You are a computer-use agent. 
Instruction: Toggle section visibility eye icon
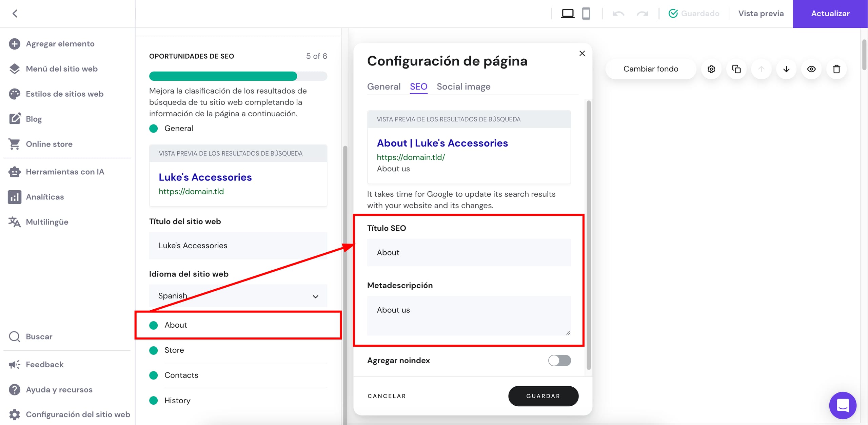811,69
